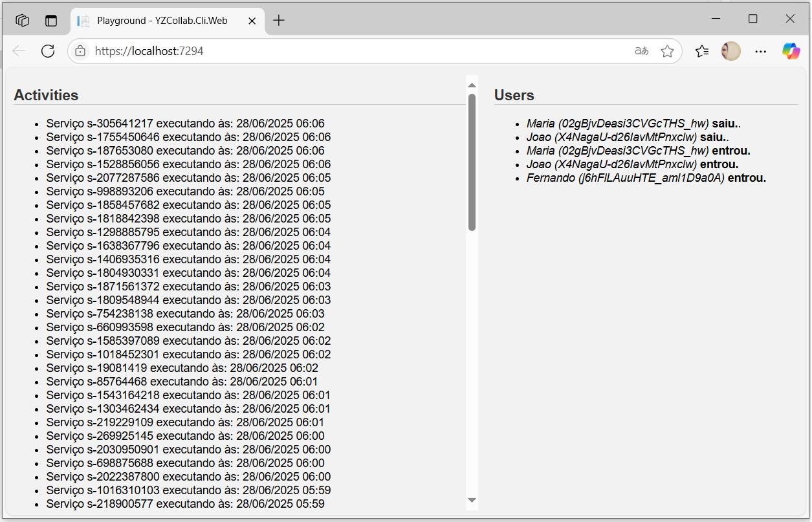Click the site information lock icon
Screen dimensions: 812x522
[x=80, y=51]
